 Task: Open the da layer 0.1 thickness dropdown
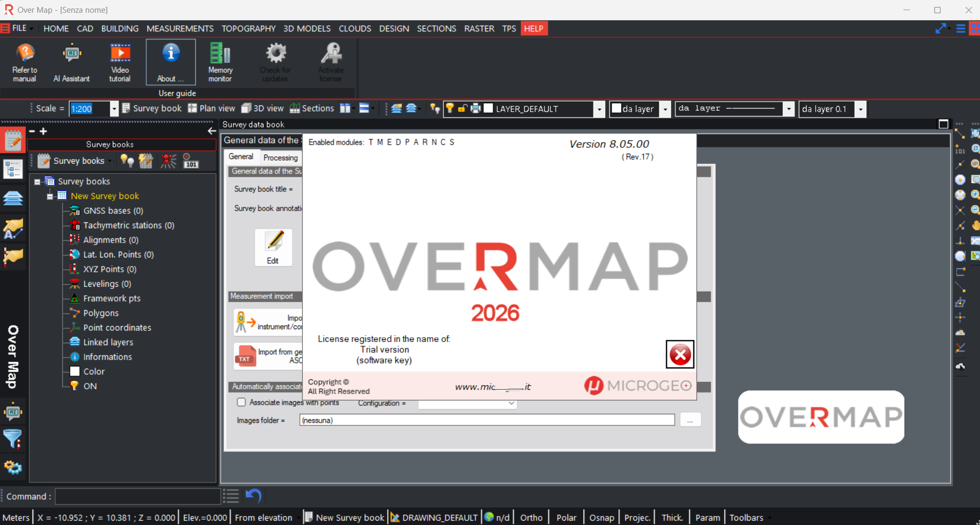(x=861, y=109)
